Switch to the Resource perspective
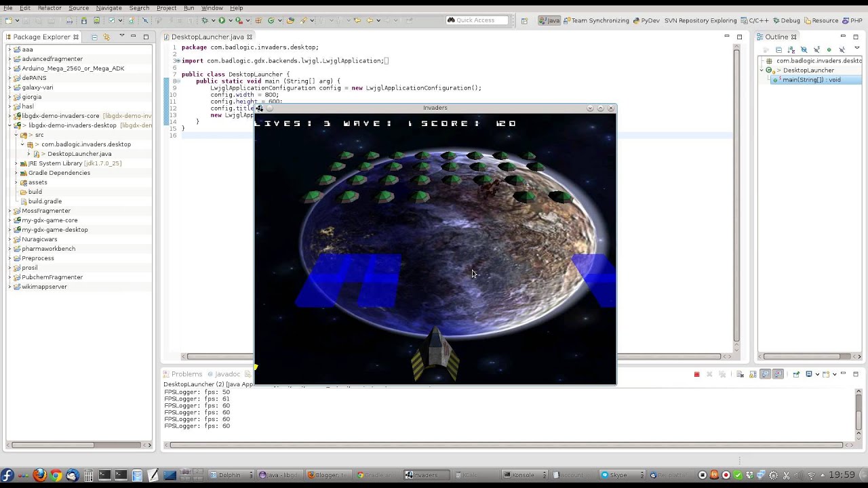Viewport: 868px width, 488px height. click(821, 20)
